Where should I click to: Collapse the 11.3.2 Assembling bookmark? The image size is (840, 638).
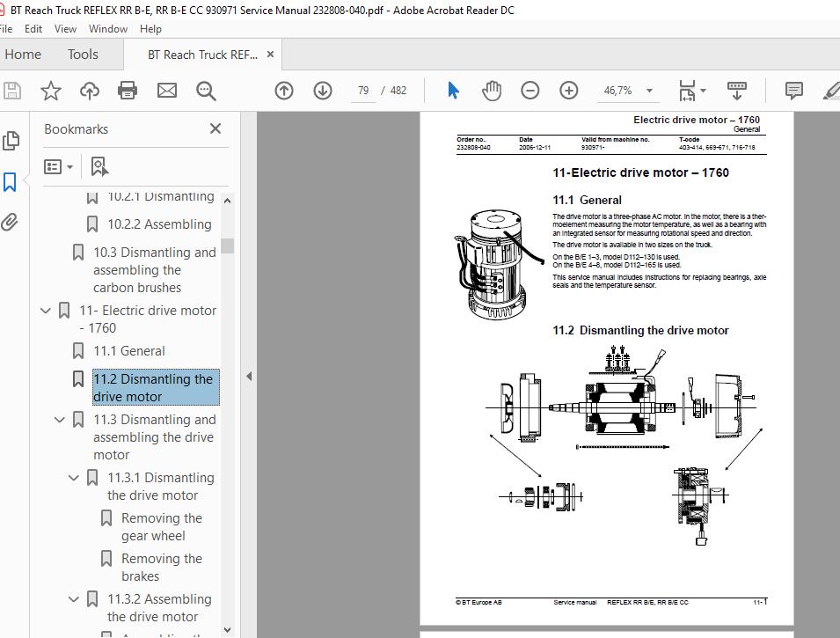coord(73,599)
